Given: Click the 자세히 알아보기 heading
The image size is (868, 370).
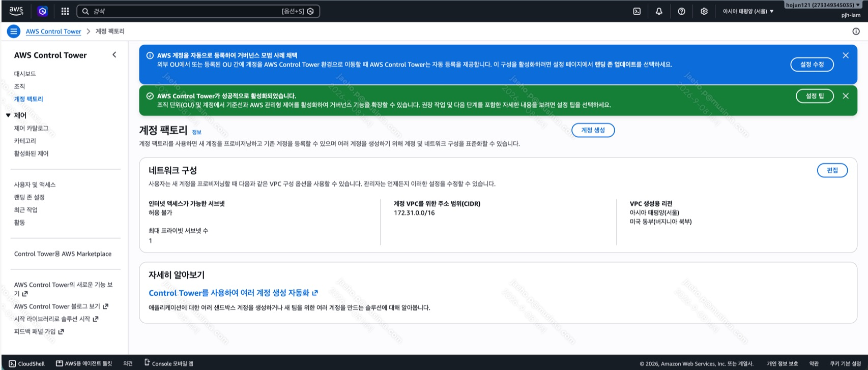Looking at the screenshot, I should tap(177, 275).
